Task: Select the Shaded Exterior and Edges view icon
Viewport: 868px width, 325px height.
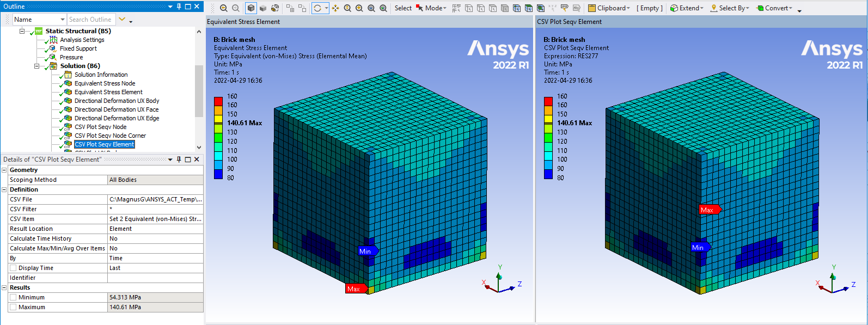Action: pyautogui.click(x=251, y=8)
